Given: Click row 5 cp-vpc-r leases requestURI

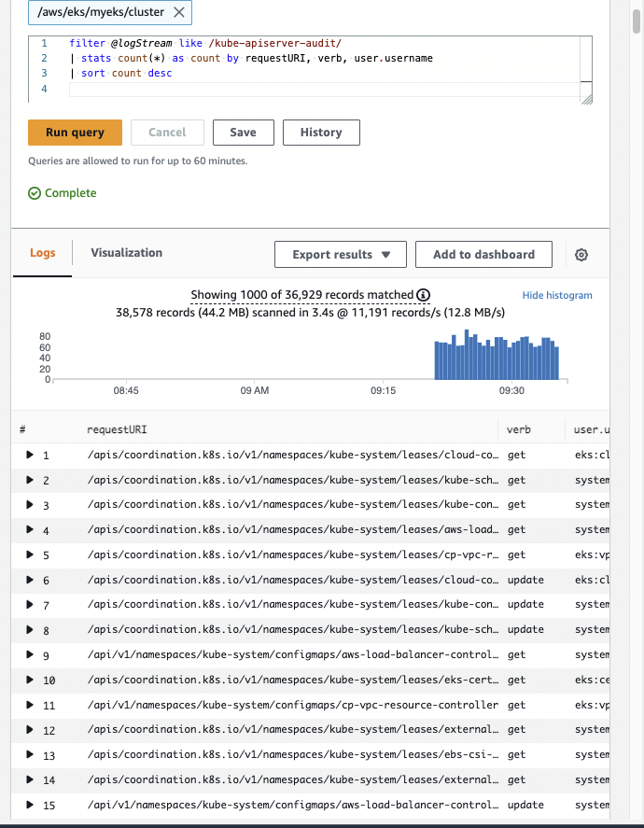Looking at the screenshot, I should coord(292,555).
